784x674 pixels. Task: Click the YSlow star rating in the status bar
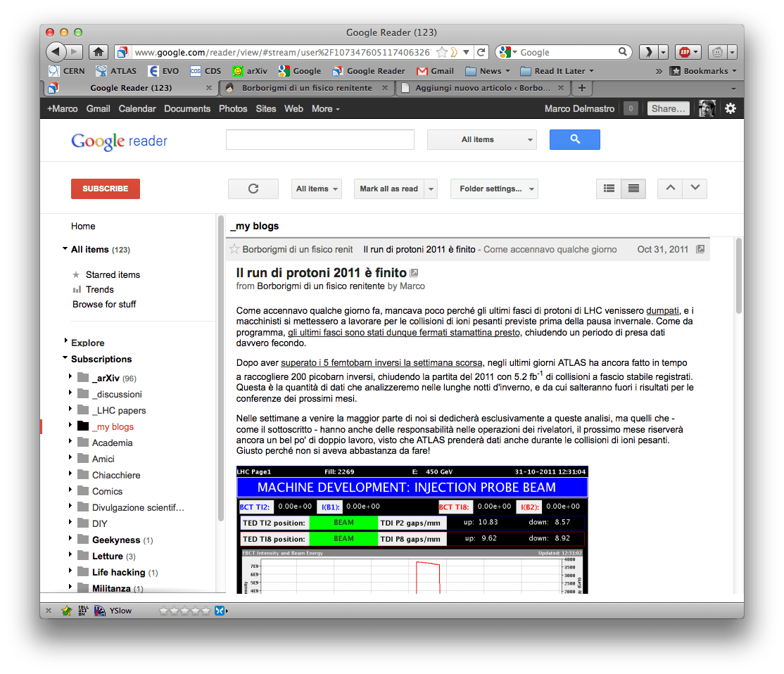(x=185, y=611)
